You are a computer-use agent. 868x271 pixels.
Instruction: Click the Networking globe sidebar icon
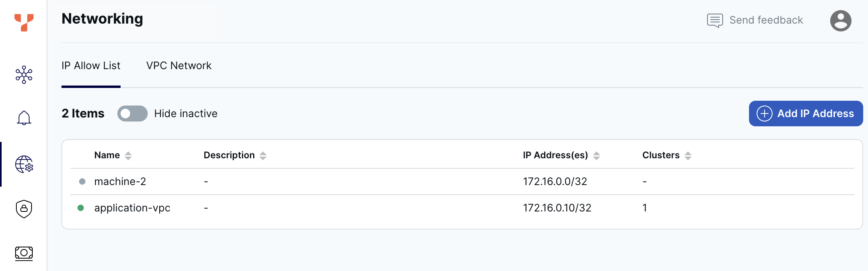tap(24, 165)
